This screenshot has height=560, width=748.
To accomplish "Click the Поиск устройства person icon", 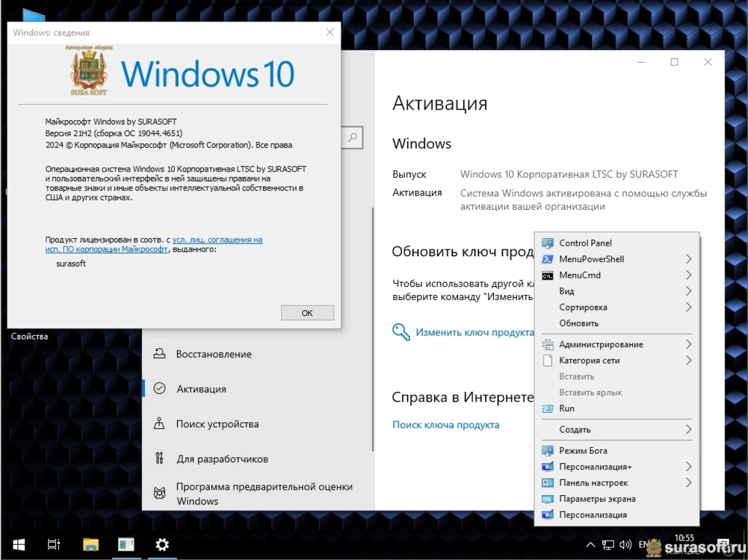I will (x=159, y=423).
